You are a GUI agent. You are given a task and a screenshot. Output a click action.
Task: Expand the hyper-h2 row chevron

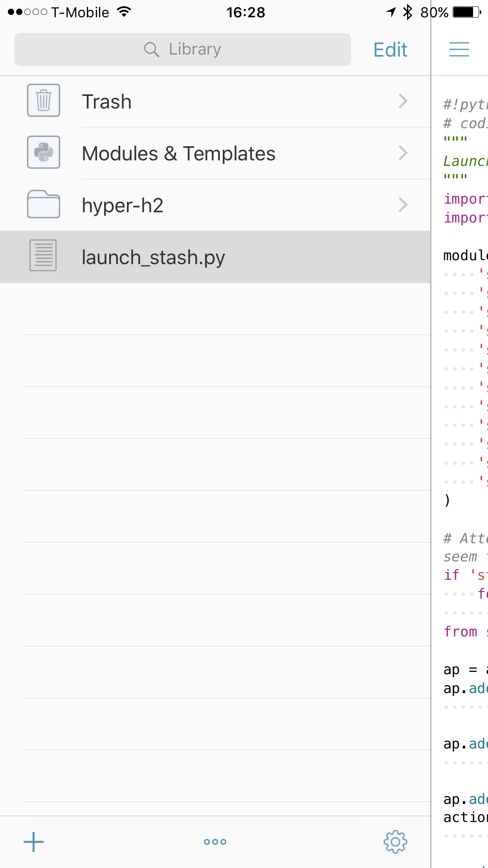[x=403, y=205]
